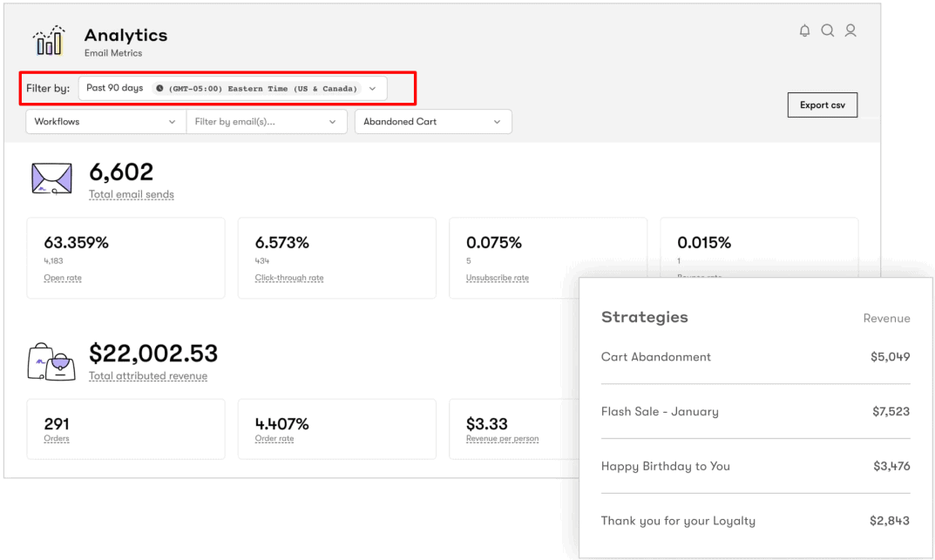
Task: Click the envelope email sends icon
Action: pos(51,178)
